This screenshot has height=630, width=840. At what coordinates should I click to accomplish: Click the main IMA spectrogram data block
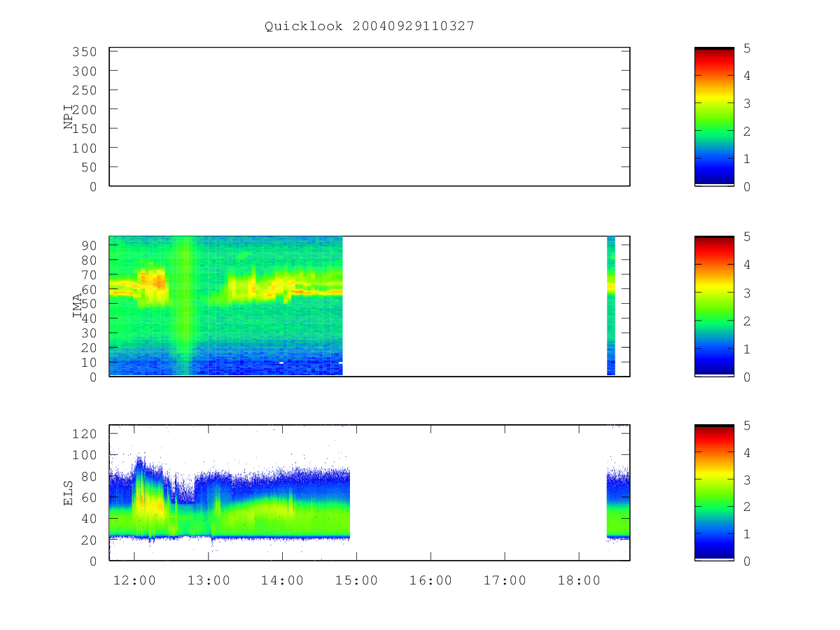(x=226, y=306)
